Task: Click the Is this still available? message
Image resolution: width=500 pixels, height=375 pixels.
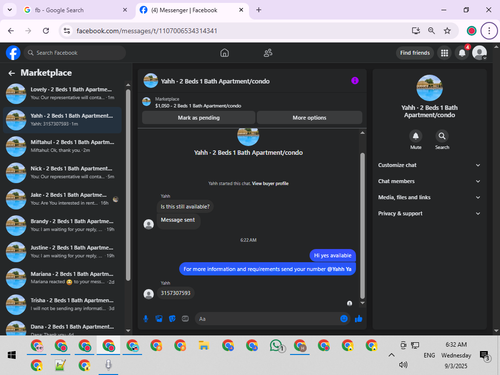Action: [x=185, y=207]
